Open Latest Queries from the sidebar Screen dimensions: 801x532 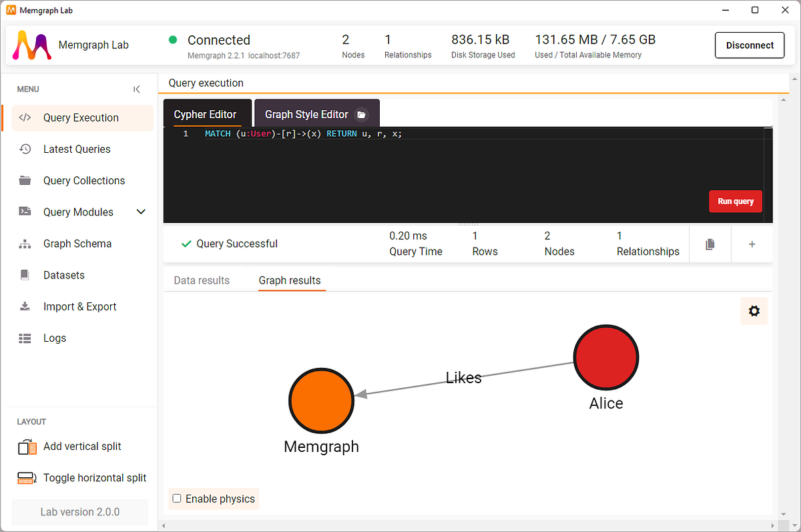76,149
